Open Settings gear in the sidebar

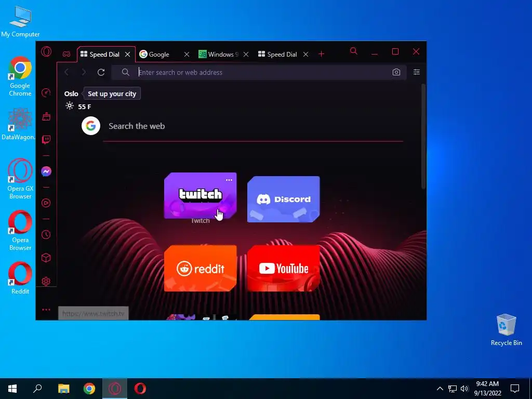(46, 281)
